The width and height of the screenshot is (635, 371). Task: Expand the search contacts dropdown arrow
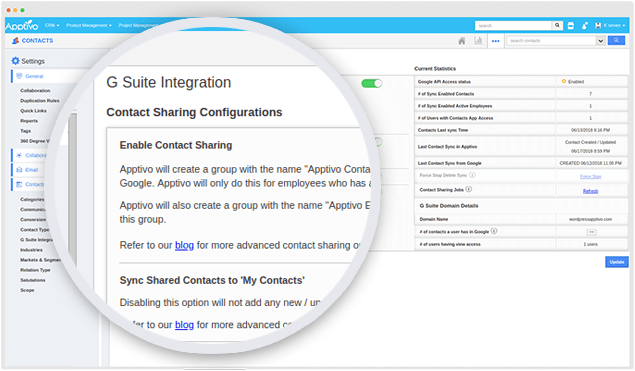[x=601, y=41]
